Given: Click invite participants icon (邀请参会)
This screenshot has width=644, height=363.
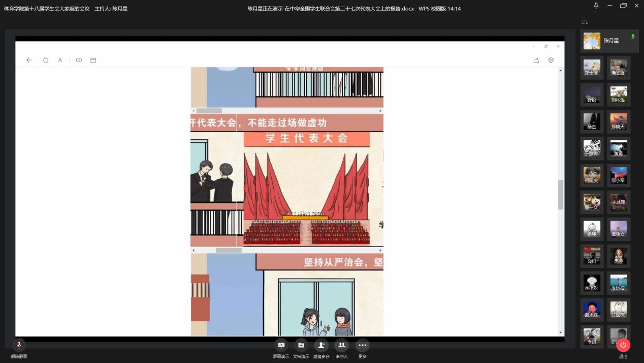Looking at the screenshot, I should 321,346.
